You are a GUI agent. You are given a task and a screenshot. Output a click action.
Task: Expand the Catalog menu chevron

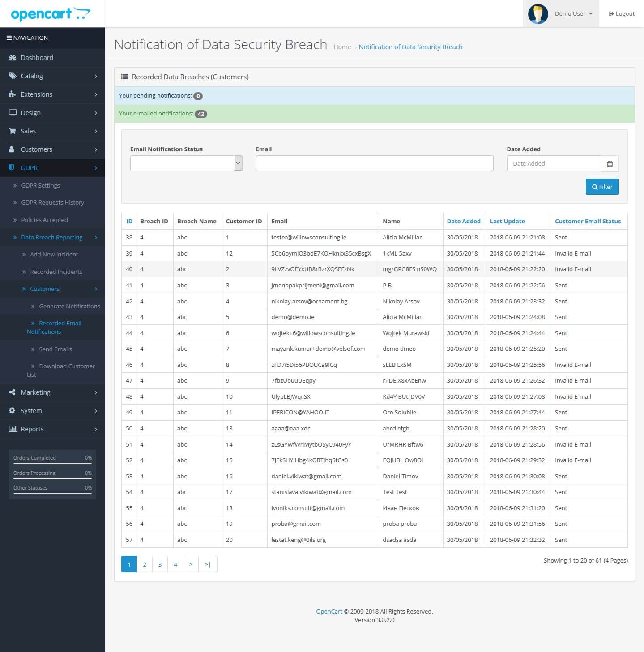pos(96,77)
